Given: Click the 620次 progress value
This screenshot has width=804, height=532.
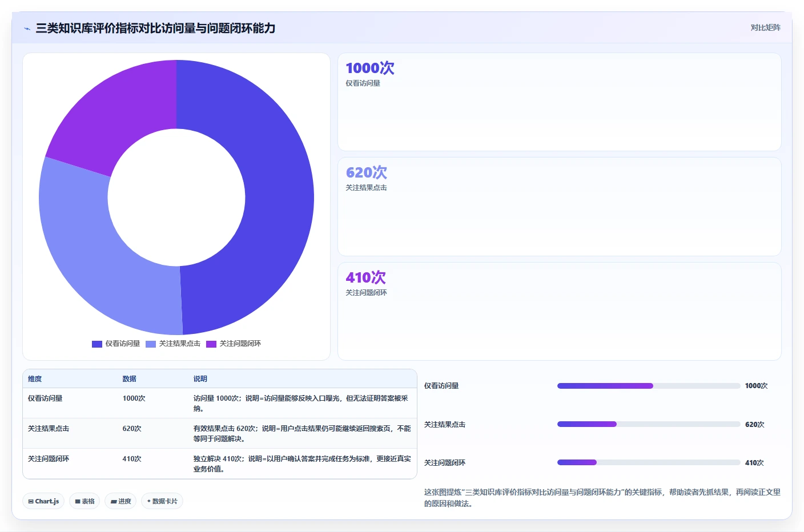Looking at the screenshot, I should 754,425.
